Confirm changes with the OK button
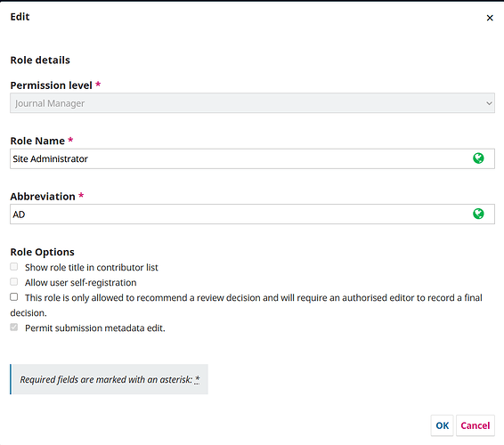 tap(442, 425)
